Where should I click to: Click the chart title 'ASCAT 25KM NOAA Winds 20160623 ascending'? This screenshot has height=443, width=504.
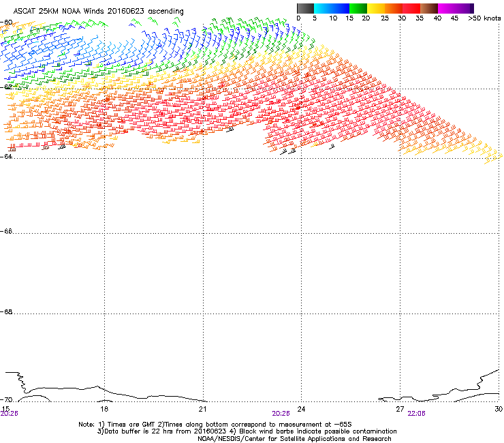click(x=98, y=12)
